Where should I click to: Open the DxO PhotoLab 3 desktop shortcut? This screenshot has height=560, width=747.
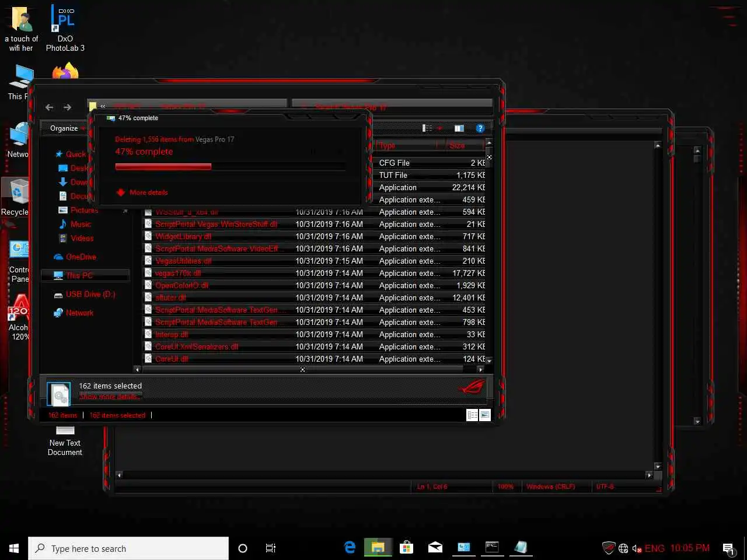pyautogui.click(x=65, y=27)
